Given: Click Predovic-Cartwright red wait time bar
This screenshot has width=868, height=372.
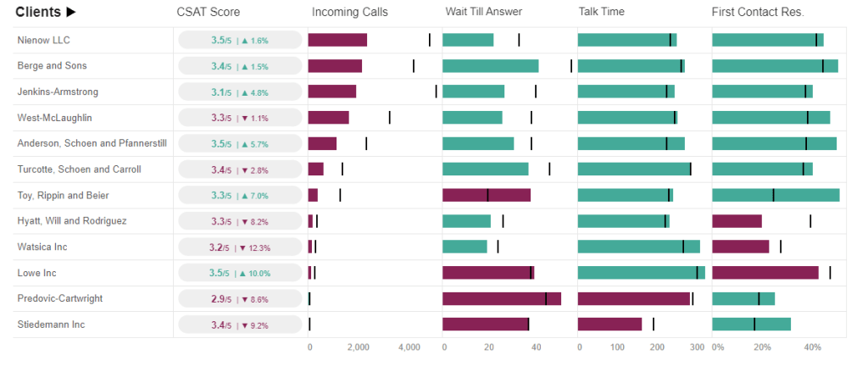Looking at the screenshot, I should (x=502, y=299).
